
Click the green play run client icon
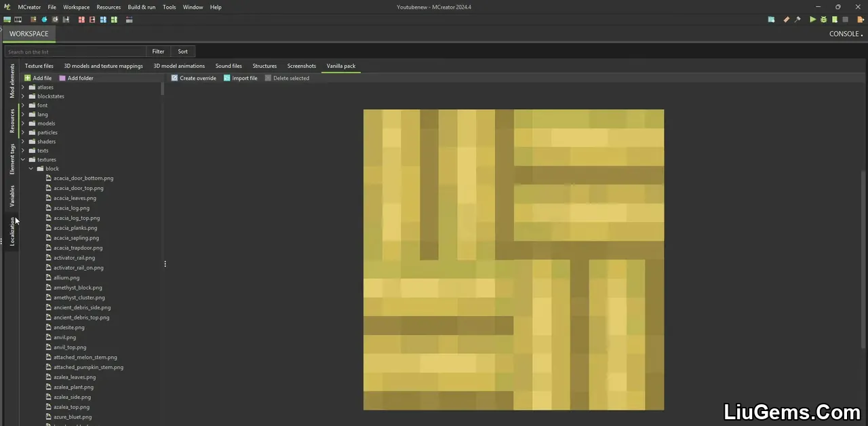(813, 20)
